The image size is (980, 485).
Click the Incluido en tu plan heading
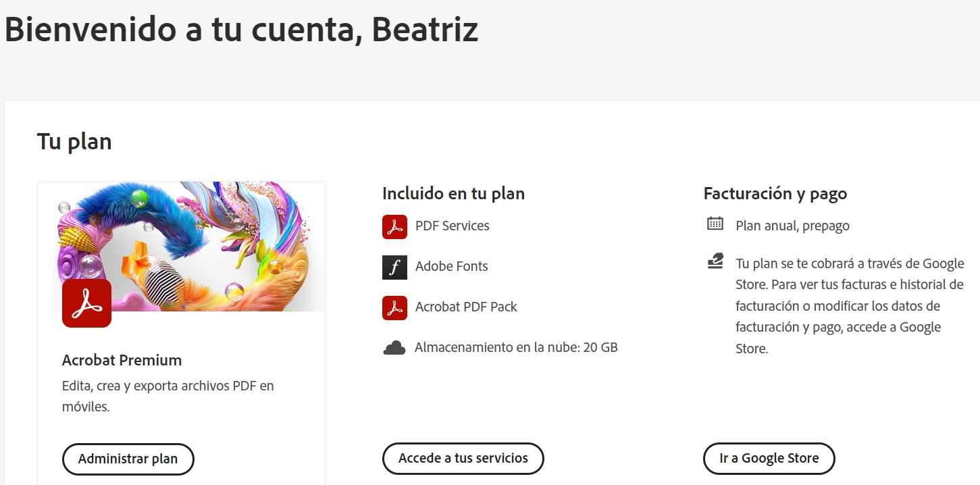(454, 193)
